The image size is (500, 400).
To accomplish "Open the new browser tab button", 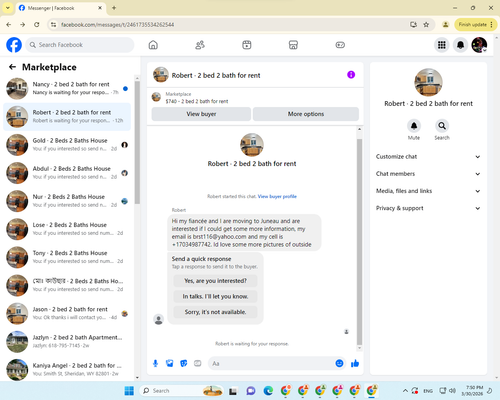I will point(114,8).
